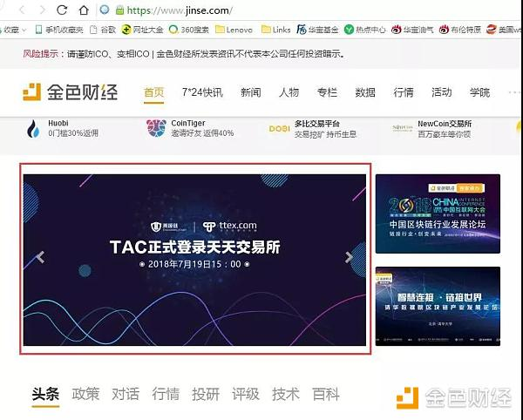Open the 网址大全 bookmark
The image size is (523, 420).
tap(142, 30)
